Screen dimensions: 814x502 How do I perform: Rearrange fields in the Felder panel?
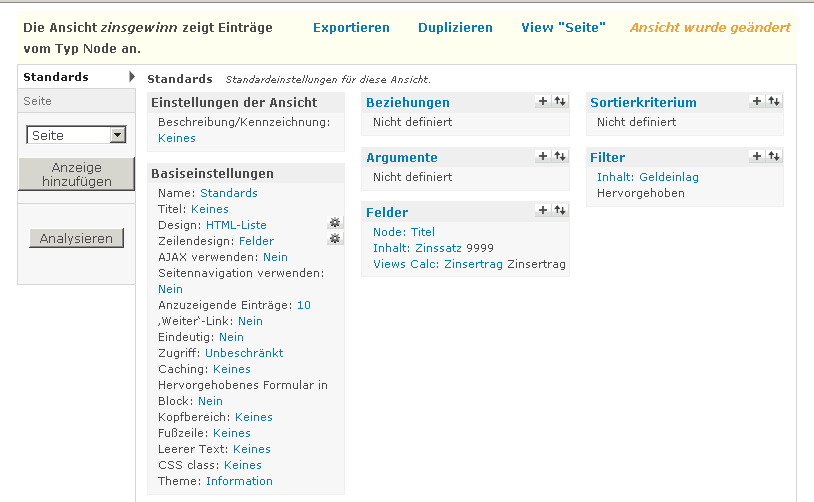(x=559, y=211)
